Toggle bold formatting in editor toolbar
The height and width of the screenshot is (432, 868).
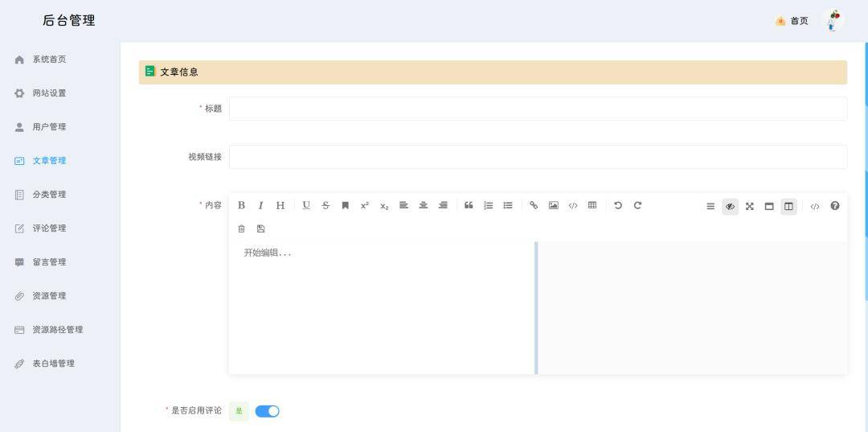coord(241,206)
